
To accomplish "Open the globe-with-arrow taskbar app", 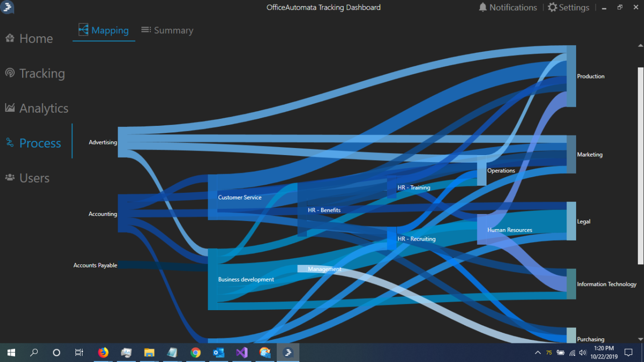I will [265, 352].
